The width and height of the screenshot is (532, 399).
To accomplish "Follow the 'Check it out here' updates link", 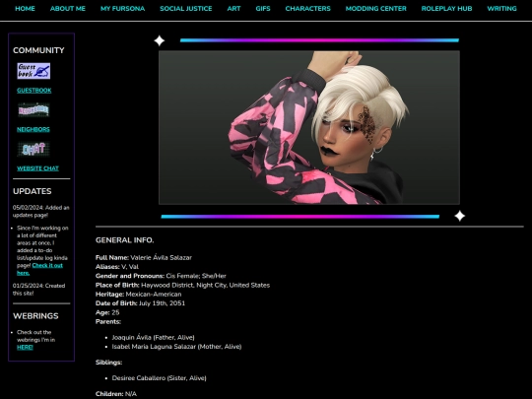I will (x=39, y=269).
